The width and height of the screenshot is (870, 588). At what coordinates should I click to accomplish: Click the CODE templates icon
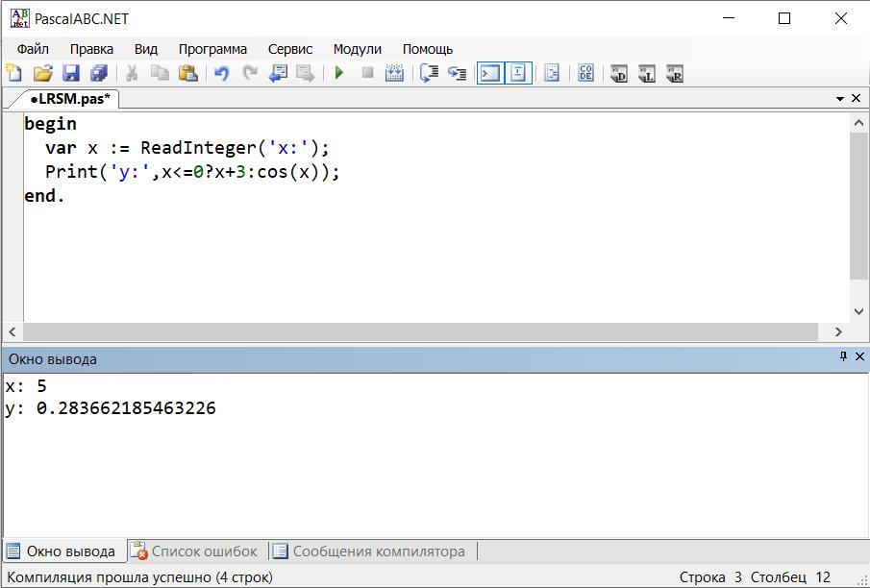click(585, 73)
